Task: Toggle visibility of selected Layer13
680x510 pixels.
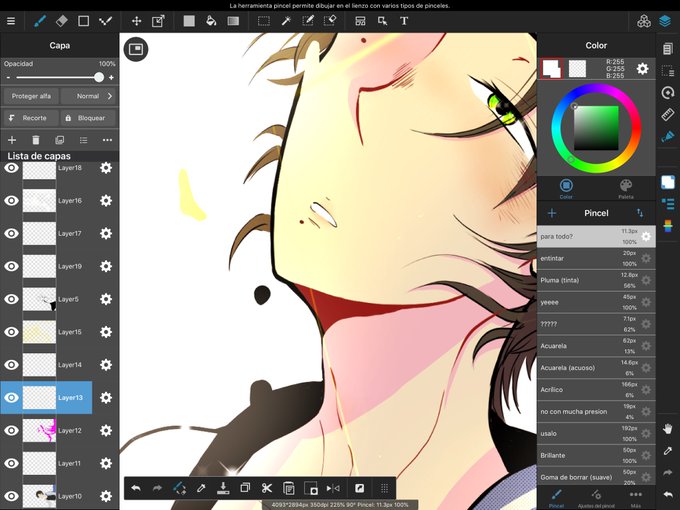Action: (x=12, y=398)
